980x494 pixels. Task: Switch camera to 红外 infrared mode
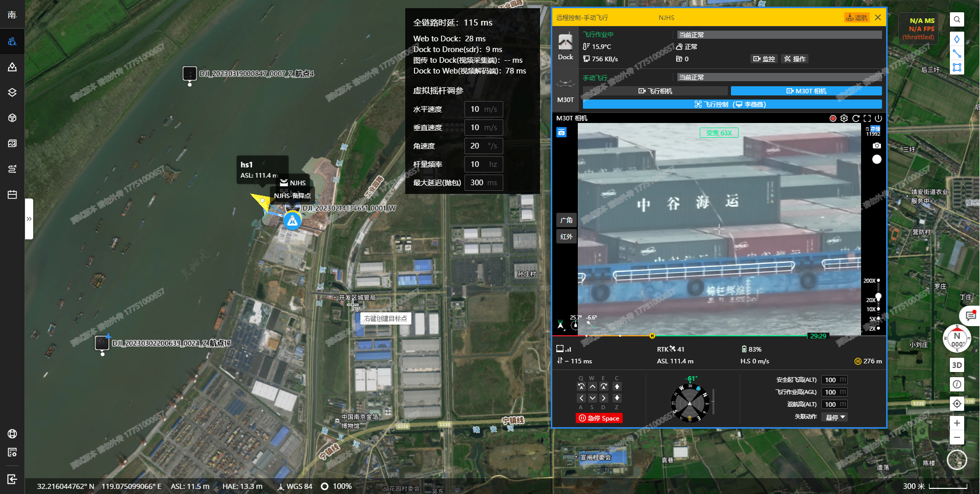pyautogui.click(x=566, y=236)
